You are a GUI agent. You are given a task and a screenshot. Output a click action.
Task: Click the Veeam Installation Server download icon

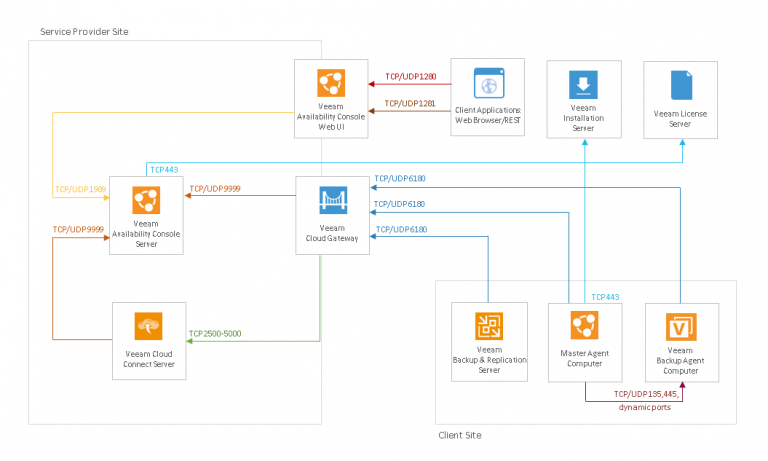point(583,85)
